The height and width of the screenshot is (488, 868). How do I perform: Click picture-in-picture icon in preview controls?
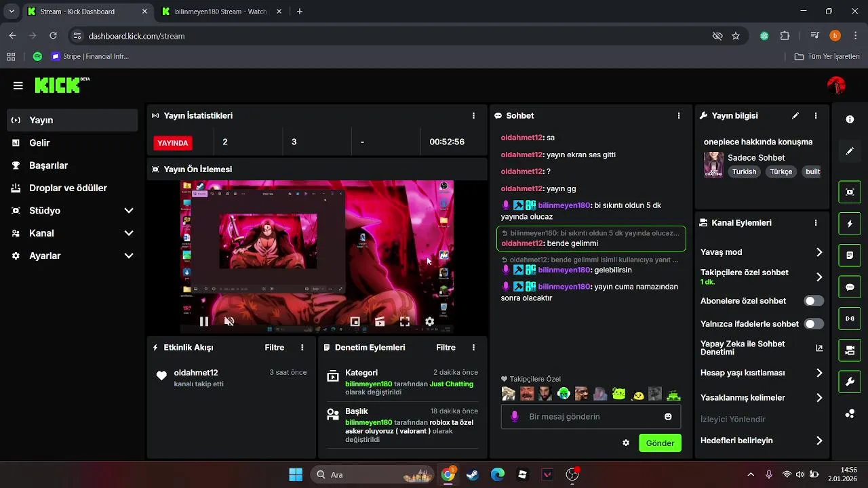[355, 321]
